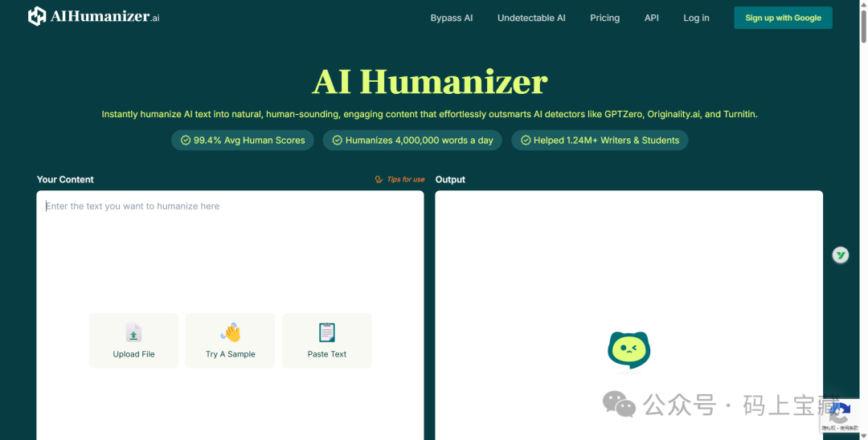The height and width of the screenshot is (440, 868).
Task: Click the Upload File button
Action: click(133, 340)
